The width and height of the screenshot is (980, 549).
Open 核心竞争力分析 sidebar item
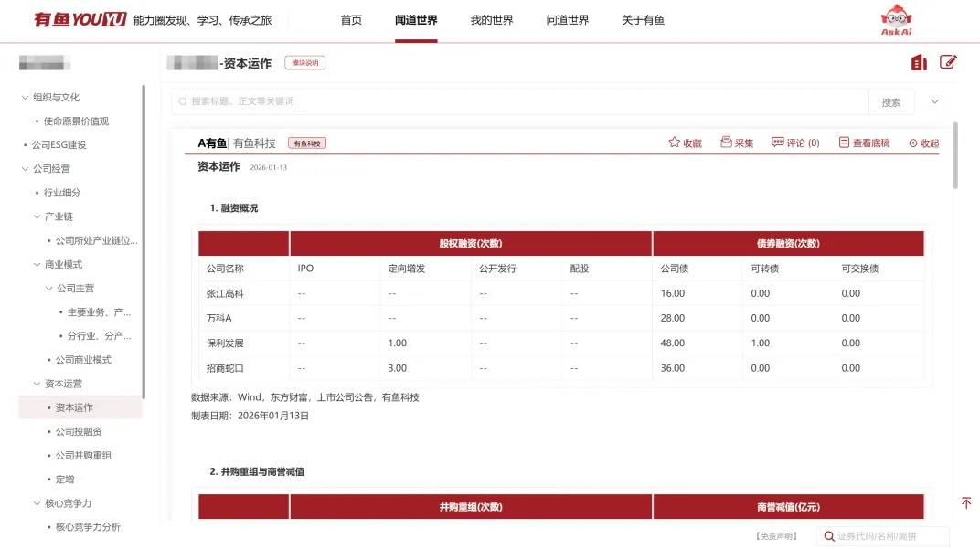tap(88, 527)
